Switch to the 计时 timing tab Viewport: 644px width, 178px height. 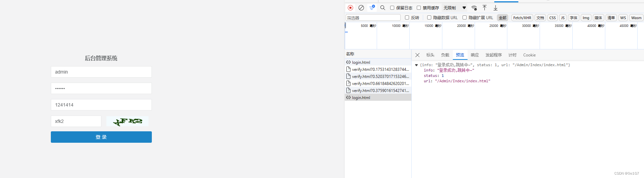(512, 55)
